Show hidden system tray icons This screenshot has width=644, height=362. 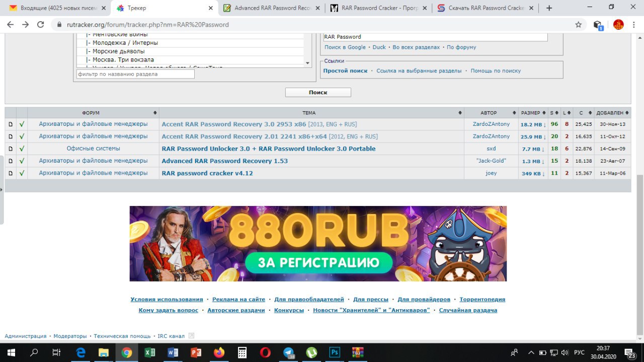531,352
